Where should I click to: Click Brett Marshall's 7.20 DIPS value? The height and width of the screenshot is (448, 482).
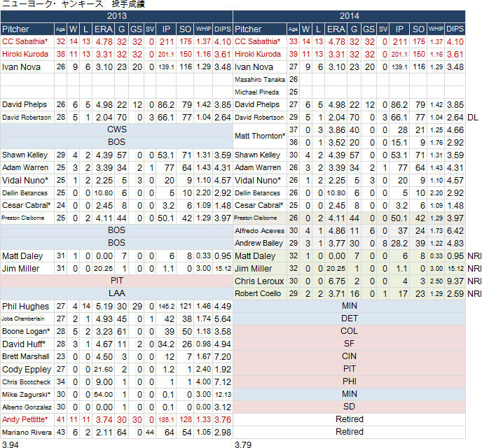click(x=222, y=357)
